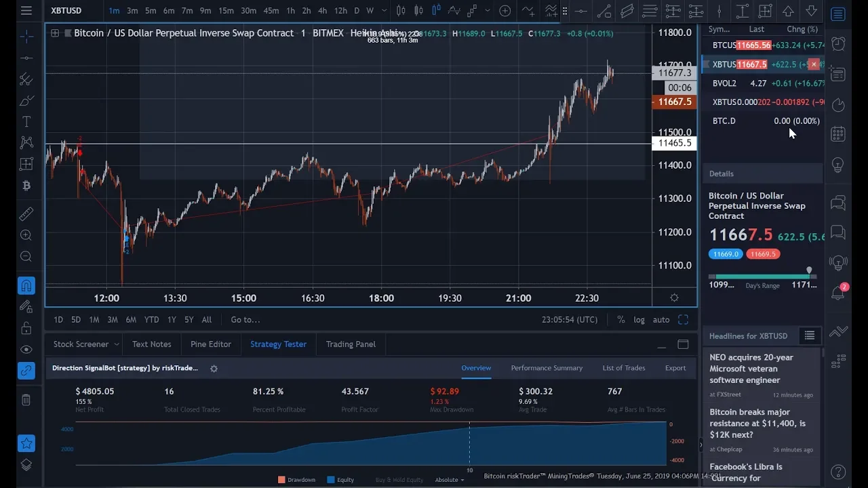Open the chart patterns tool

point(26,142)
